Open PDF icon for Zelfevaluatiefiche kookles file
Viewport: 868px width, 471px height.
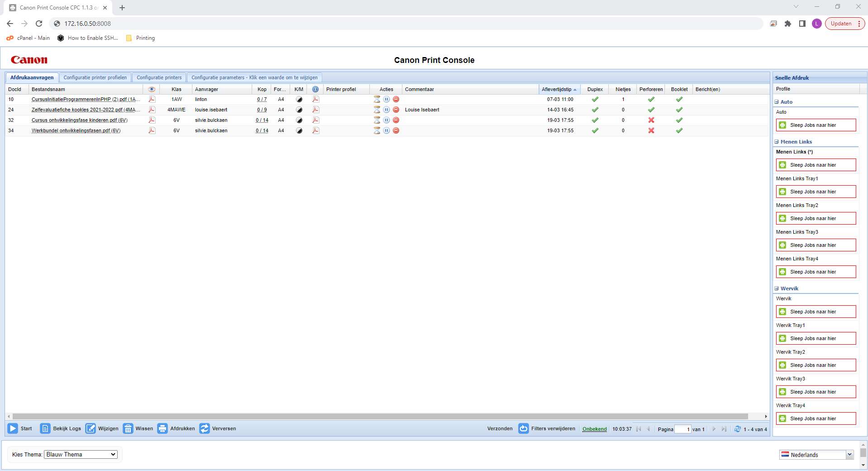[152, 110]
